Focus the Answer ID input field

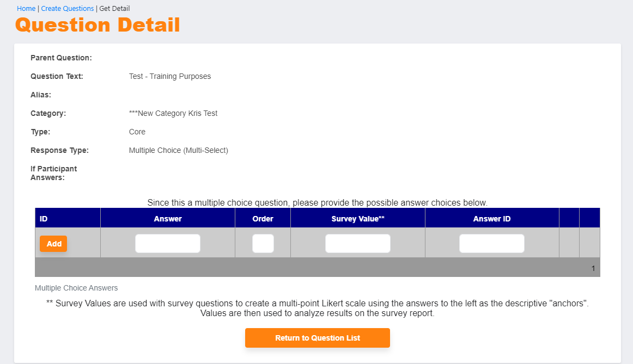click(x=492, y=244)
